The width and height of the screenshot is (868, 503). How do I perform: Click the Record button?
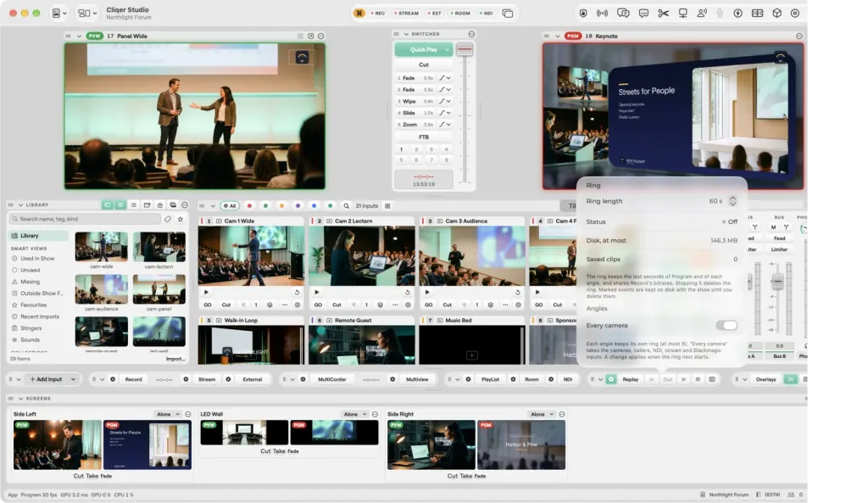(x=133, y=379)
